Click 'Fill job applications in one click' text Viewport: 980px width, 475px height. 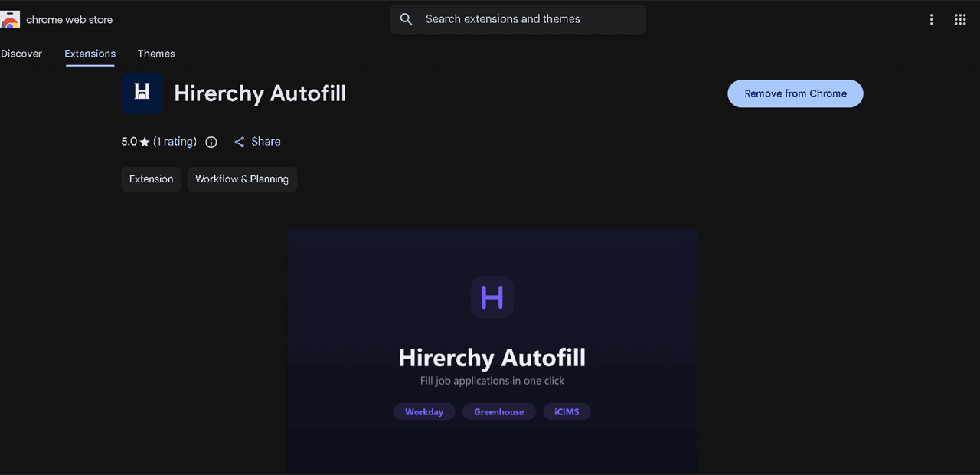tap(492, 381)
